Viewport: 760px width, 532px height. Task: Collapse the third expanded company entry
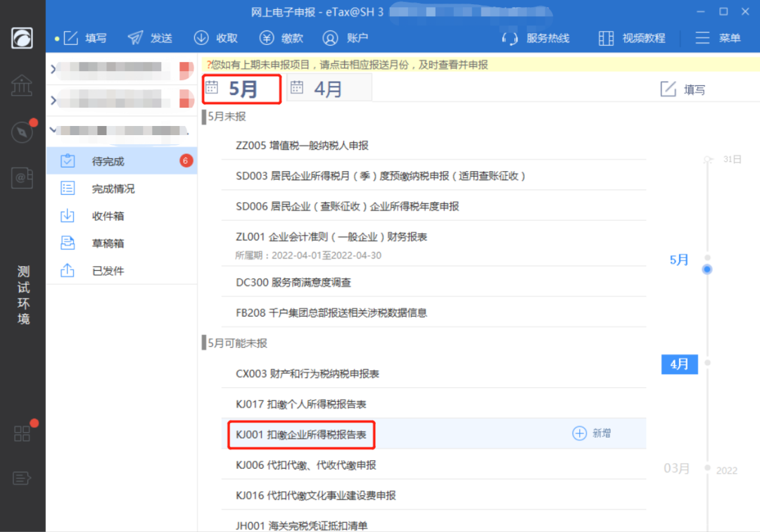(x=54, y=129)
